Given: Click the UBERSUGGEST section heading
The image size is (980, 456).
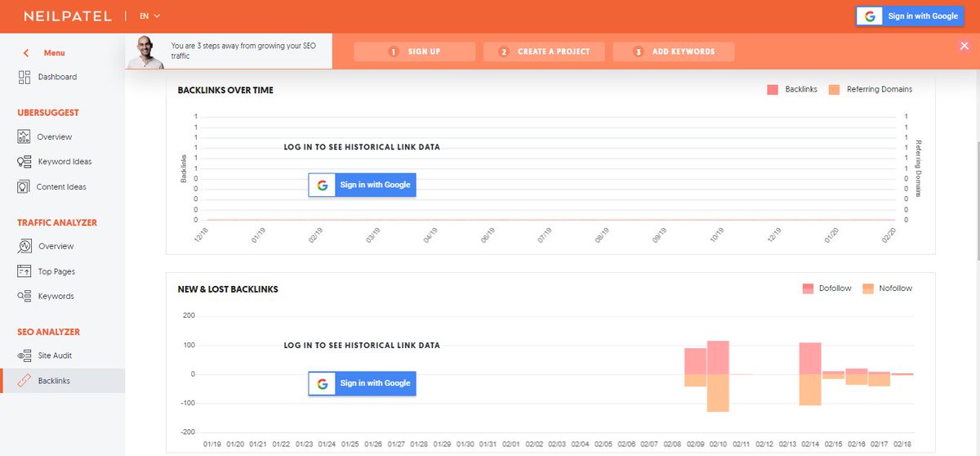Looking at the screenshot, I should tap(48, 113).
